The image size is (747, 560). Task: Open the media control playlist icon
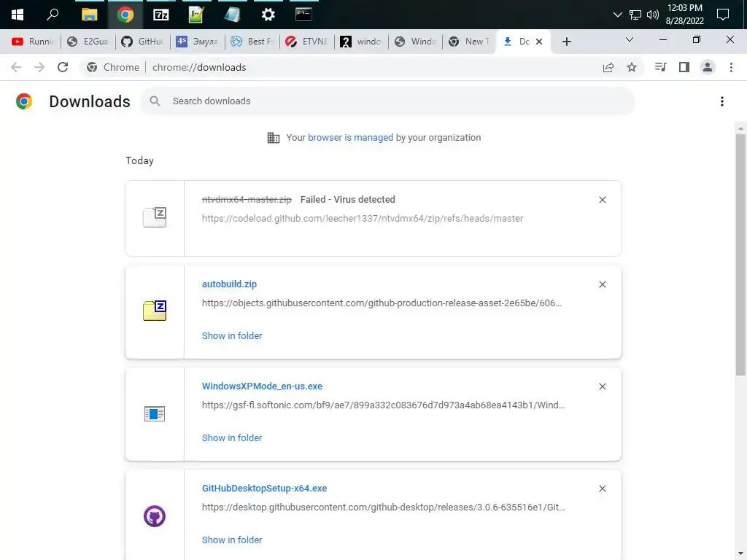[x=660, y=67]
